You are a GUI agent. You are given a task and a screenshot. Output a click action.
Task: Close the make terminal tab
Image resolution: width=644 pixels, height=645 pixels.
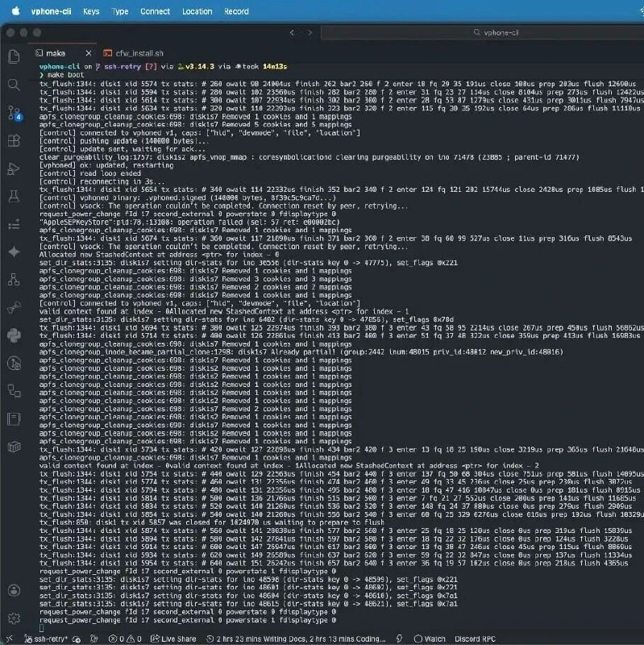pyautogui.click(x=89, y=53)
